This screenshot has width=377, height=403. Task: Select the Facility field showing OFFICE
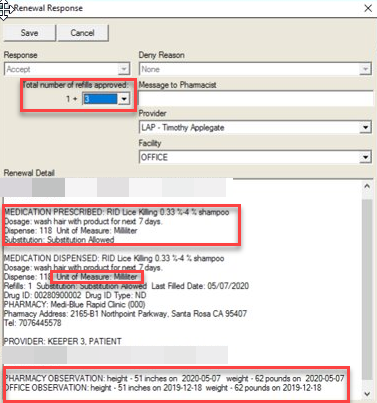(255, 157)
